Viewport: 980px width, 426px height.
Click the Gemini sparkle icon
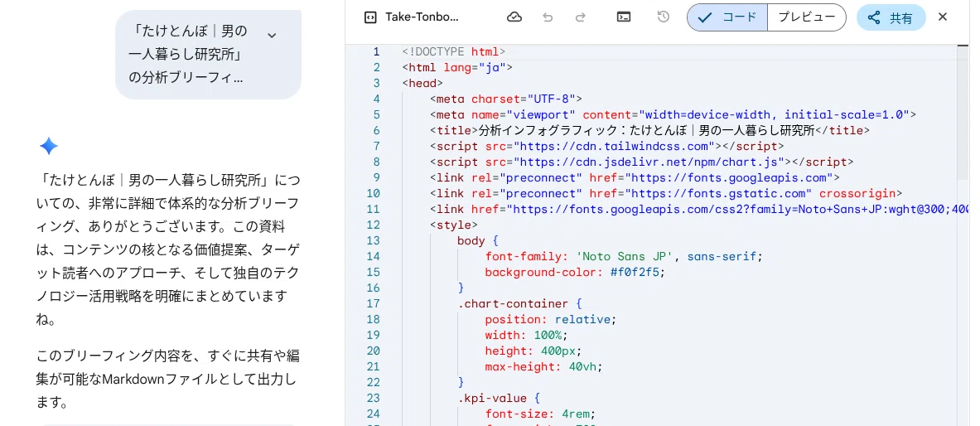tap(49, 147)
